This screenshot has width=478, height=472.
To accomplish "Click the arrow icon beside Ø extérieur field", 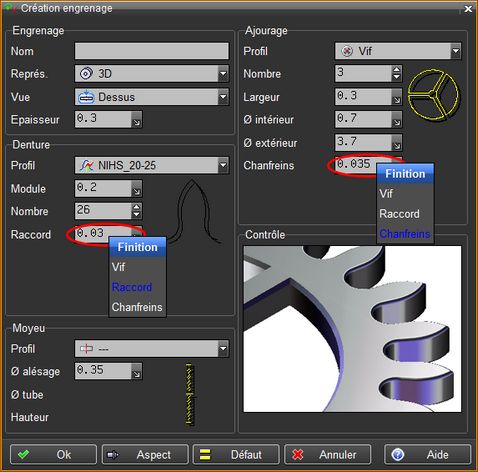I will 396,143.
